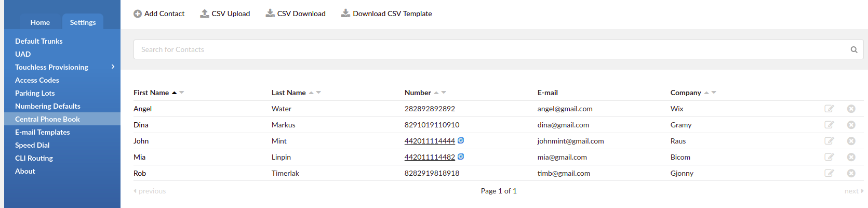The image size is (868, 208).
Task: Delete the Mia Linpin contact
Action: coord(851,157)
